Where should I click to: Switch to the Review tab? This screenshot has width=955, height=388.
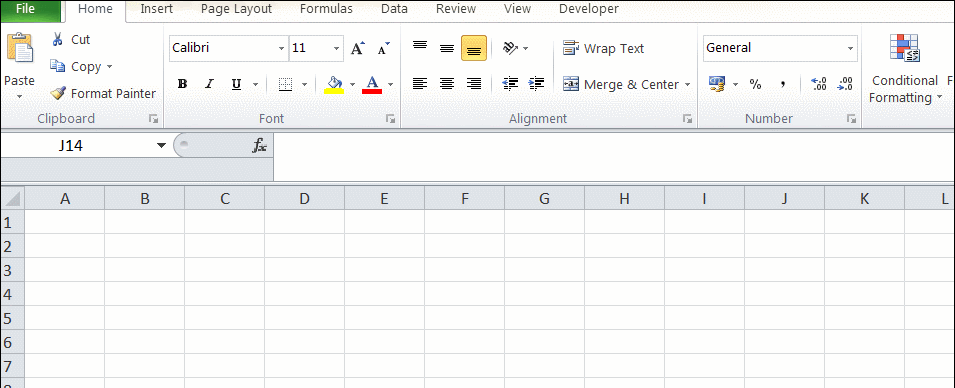tap(456, 9)
